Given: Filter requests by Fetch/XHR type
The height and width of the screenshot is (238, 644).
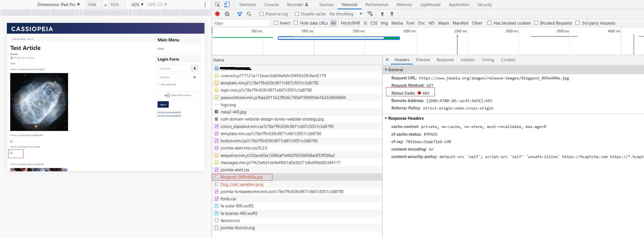Looking at the screenshot, I should tap(350, 23).
